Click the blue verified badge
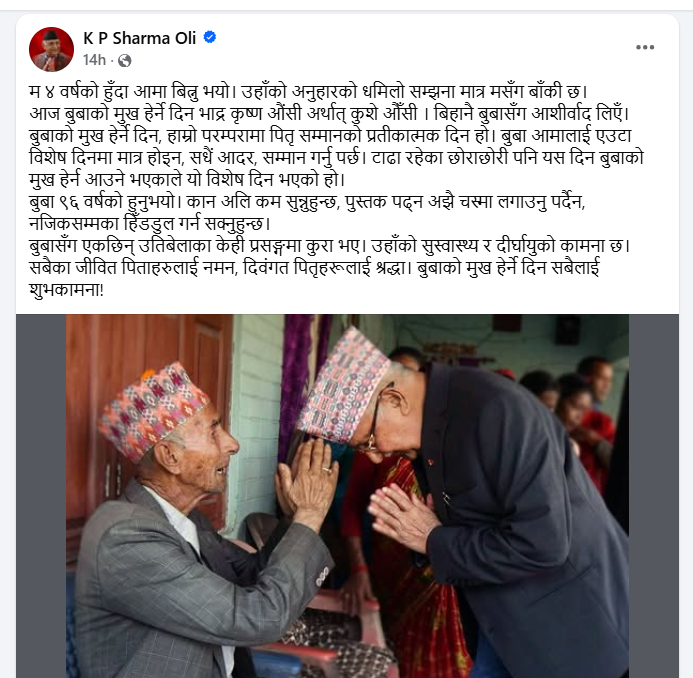 [x=209, y=37]
